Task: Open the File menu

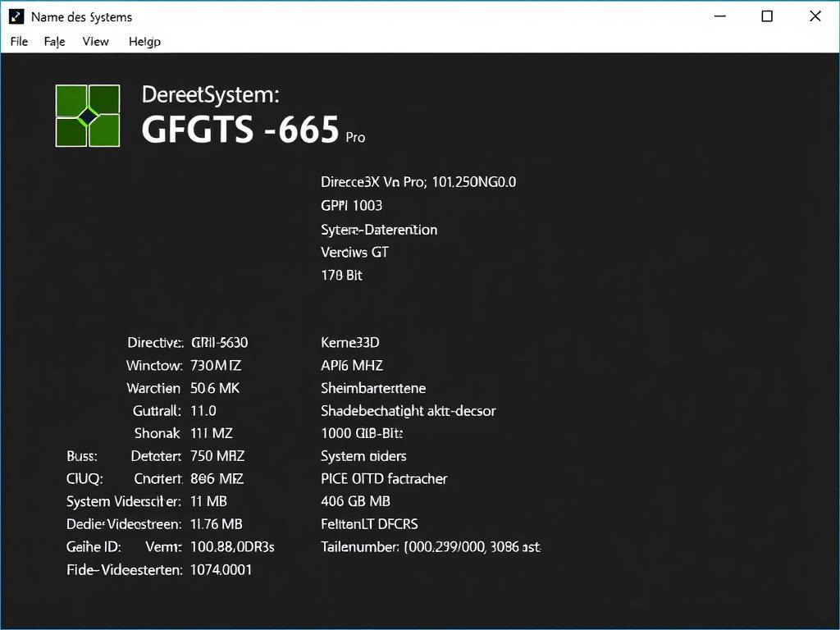Action: 20,41
